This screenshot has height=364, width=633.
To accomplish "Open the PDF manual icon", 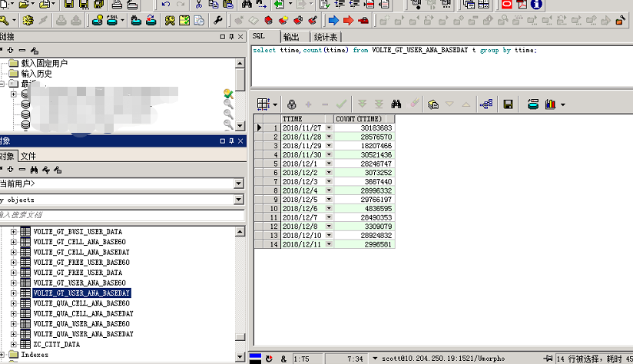I will point(522,5).
